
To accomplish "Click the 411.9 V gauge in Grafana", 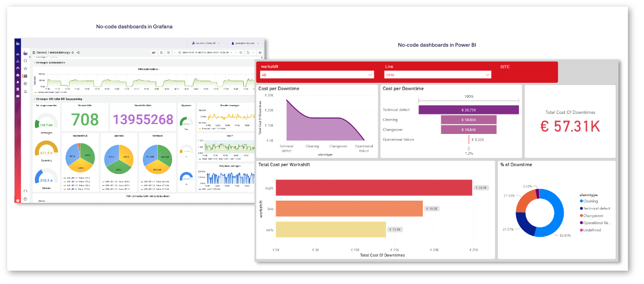I will 47,150.
